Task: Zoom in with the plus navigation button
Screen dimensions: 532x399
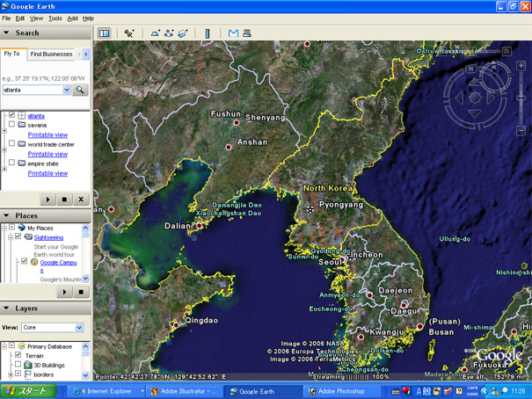Action: (521, 65)
